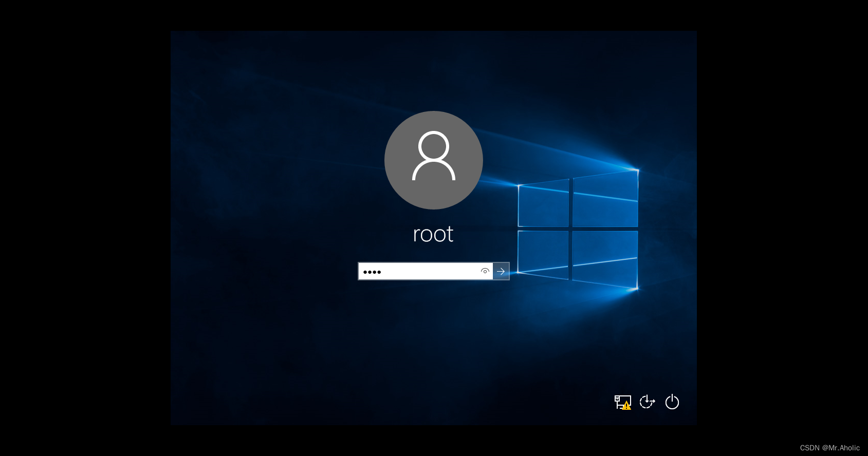Open the network status icon

623,402
